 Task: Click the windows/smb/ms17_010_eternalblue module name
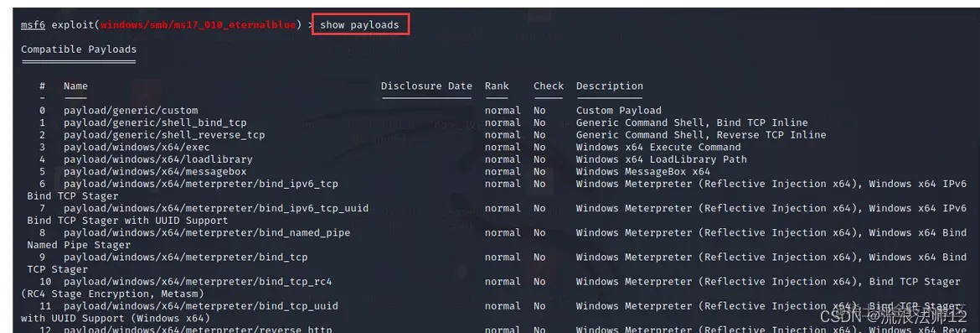pyautogui.click(x=199, y=25)
